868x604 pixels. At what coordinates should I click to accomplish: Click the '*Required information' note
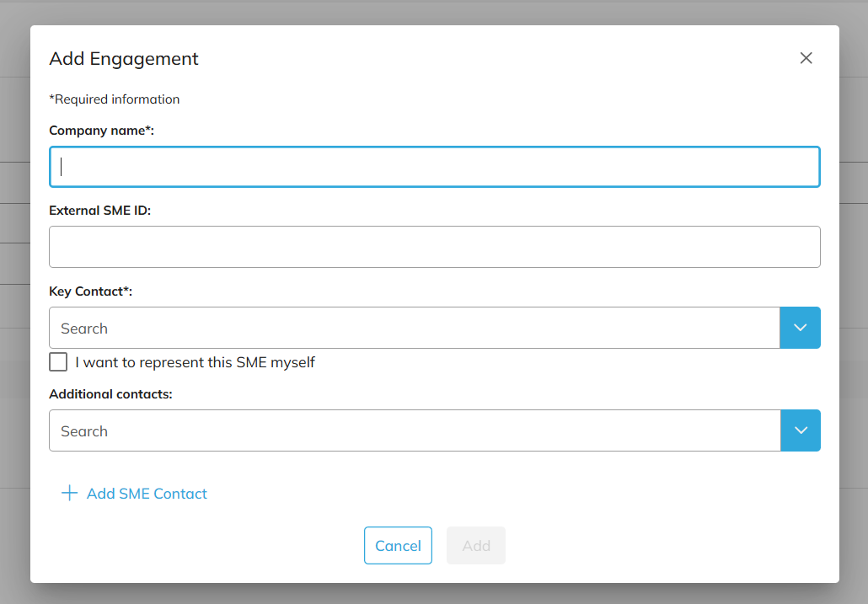click(115, 99)
